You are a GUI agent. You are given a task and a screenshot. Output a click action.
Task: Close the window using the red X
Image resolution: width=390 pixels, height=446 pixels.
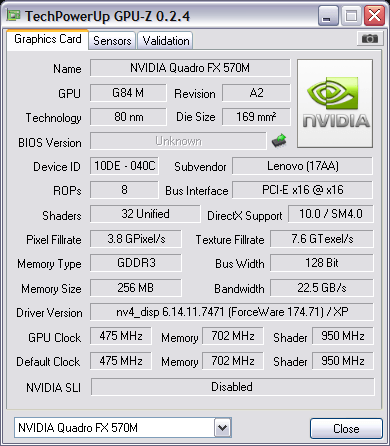[x=374, y=15]
